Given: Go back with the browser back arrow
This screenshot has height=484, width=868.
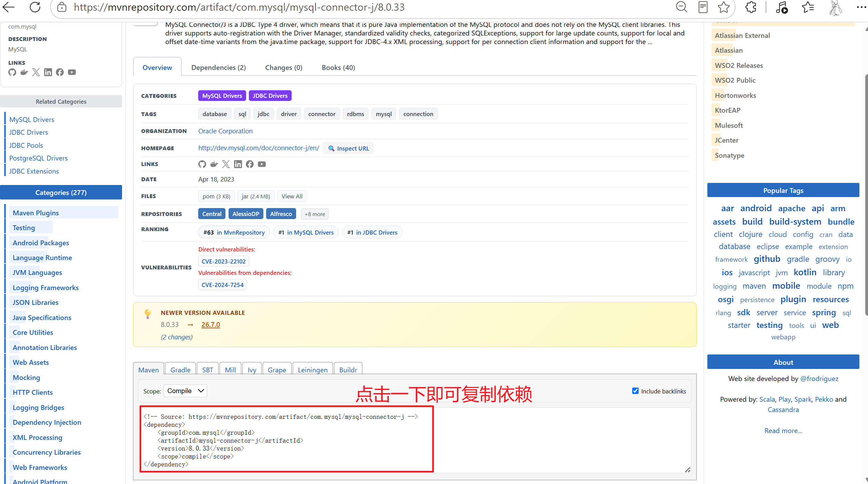Looking at the screenshot, I should (x=8, y=7).
